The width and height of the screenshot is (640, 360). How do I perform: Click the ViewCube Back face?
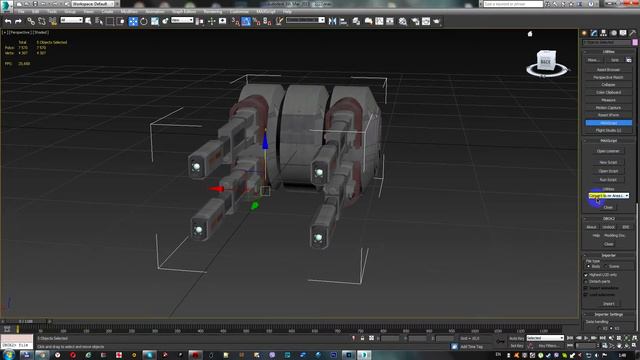click(546, 62)
